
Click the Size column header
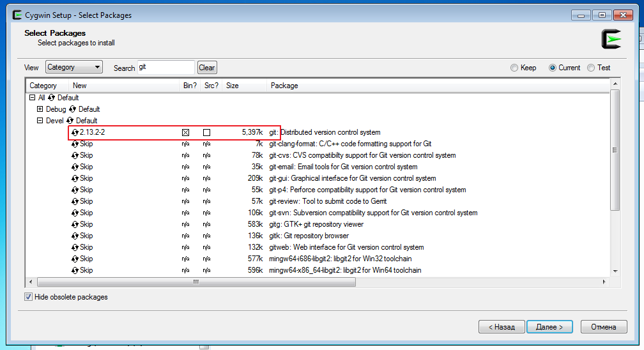point(244,86)
